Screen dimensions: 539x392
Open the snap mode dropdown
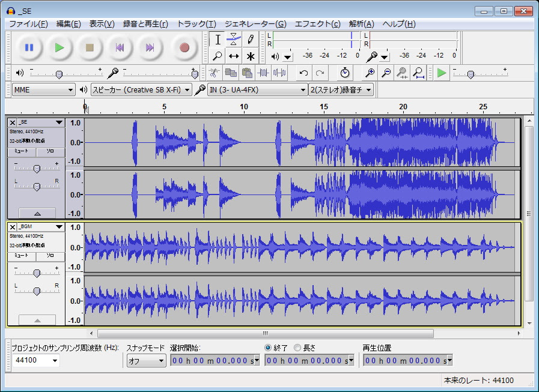[x=146, y=361]
